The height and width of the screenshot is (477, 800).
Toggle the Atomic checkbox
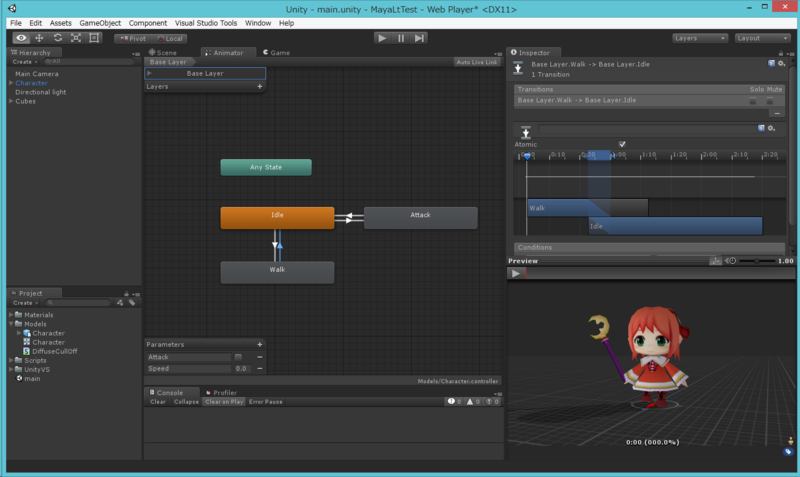(x=622, y=144)
